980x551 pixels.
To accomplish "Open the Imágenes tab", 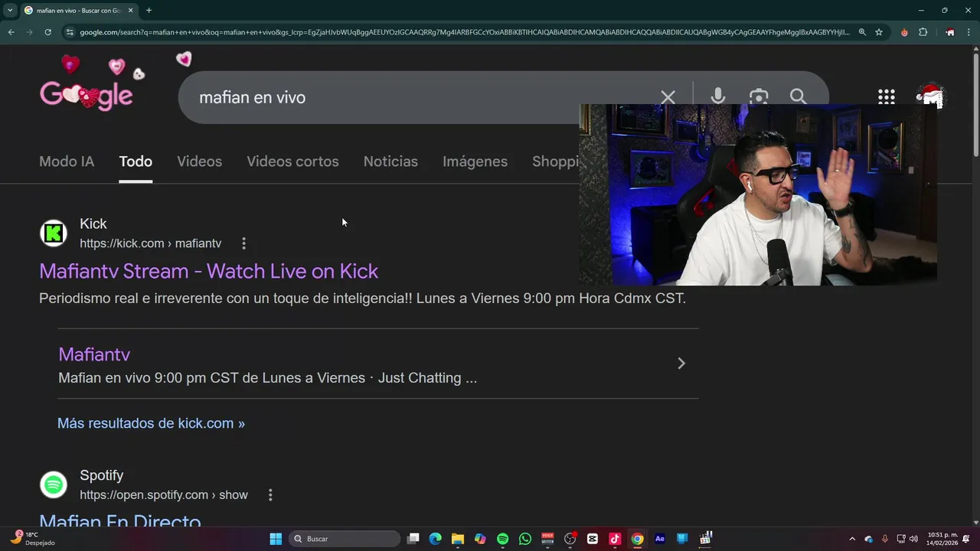I will [475, 161].
